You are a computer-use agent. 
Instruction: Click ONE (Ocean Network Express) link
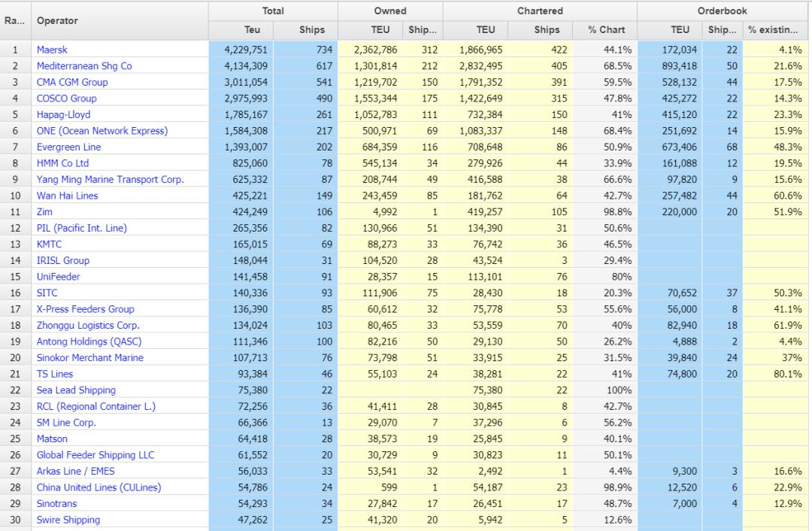click(102, 131)
